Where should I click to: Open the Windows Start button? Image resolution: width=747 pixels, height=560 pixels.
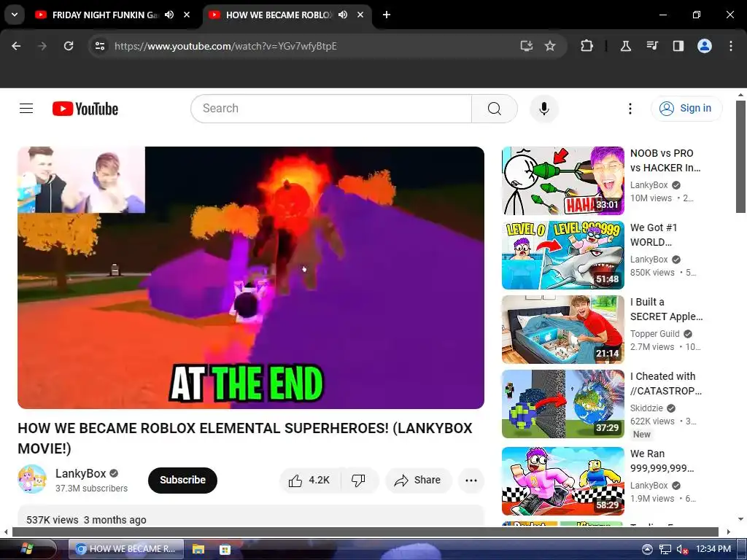[28, 548]
